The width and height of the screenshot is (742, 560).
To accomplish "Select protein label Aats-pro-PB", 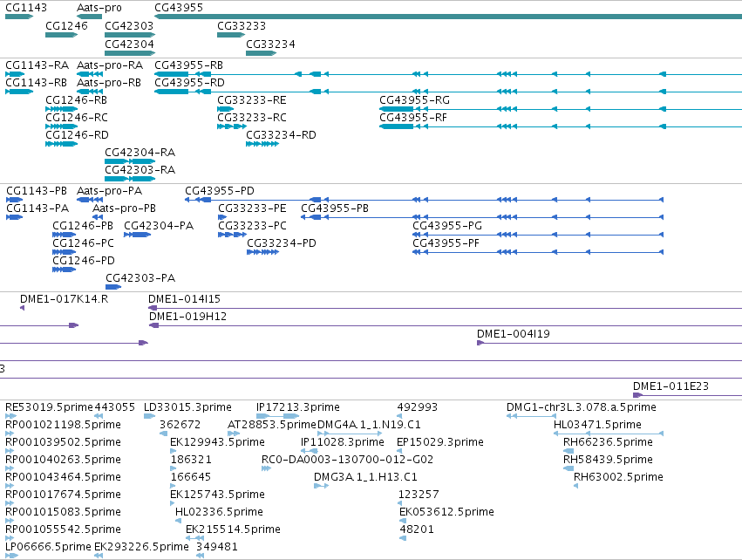I will click(x=124, y=208).
